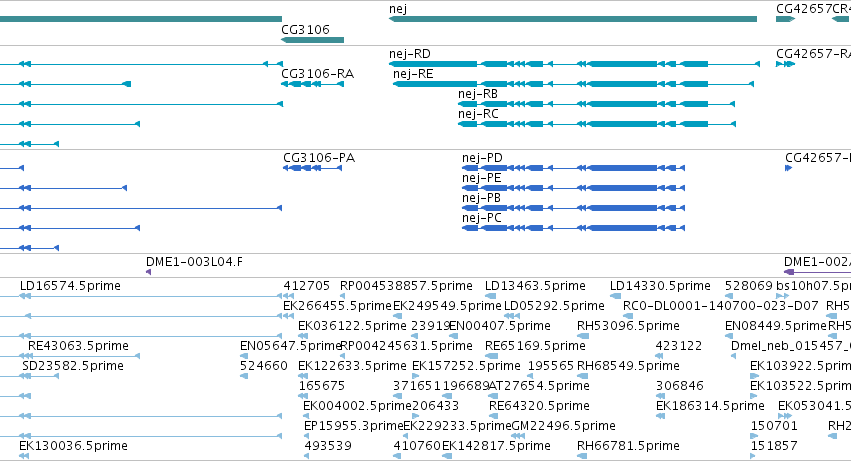The height and width of the screenshot is (461, 851).
Task: Select the EK157252.5prime label
Action: [466, 366]
